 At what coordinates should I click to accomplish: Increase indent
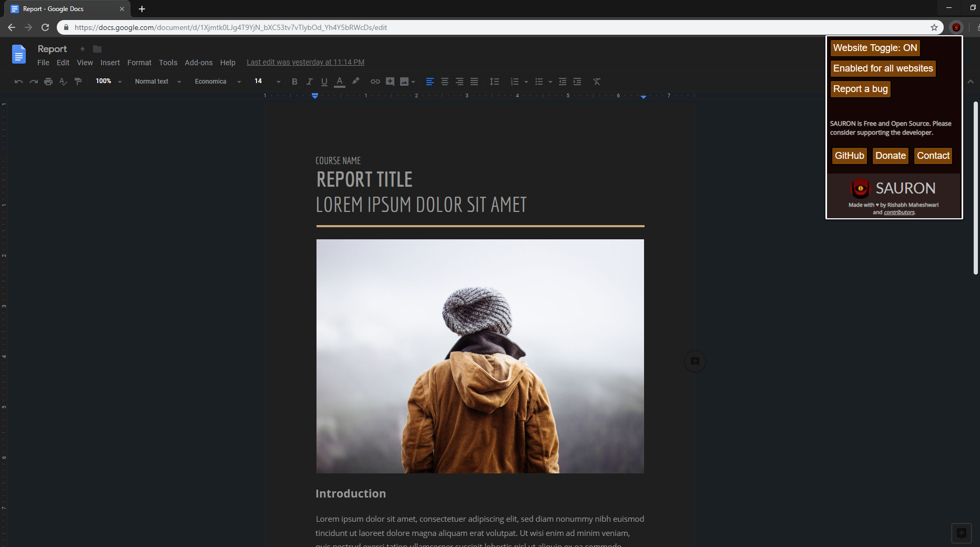click(x=577, y=82)
